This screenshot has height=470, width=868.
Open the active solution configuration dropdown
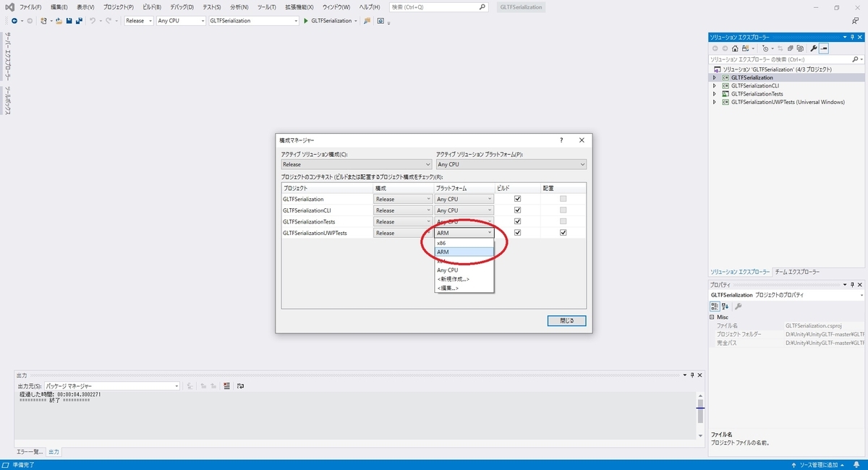point(357,164)
